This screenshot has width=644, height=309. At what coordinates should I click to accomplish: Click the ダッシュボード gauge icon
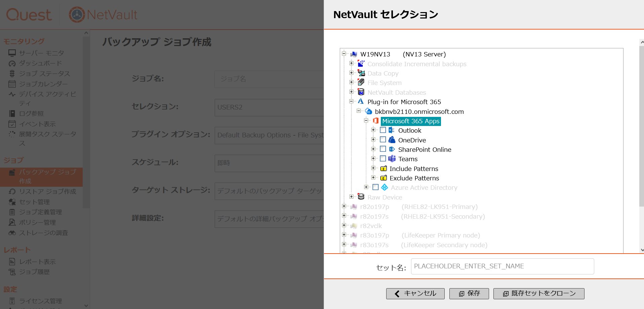pos(12,63)
